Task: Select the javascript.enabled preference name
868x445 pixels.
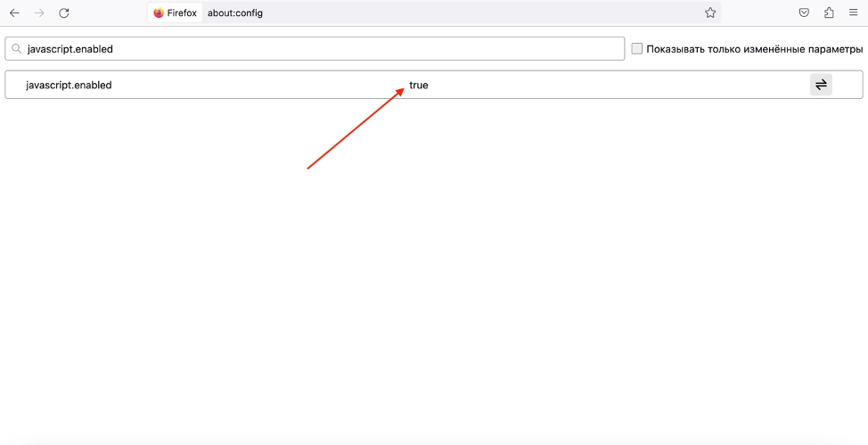Action: click(x=69, y=85)
